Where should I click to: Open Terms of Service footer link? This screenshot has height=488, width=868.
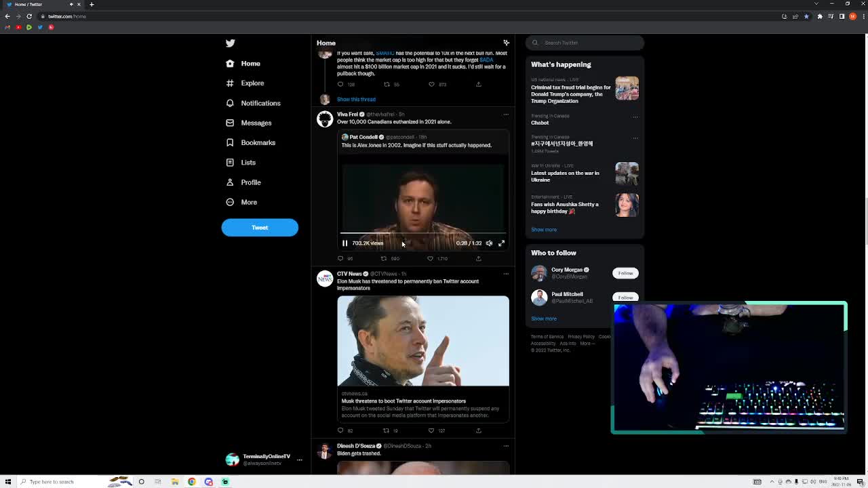pyautogui.click(x=547, y=337)
